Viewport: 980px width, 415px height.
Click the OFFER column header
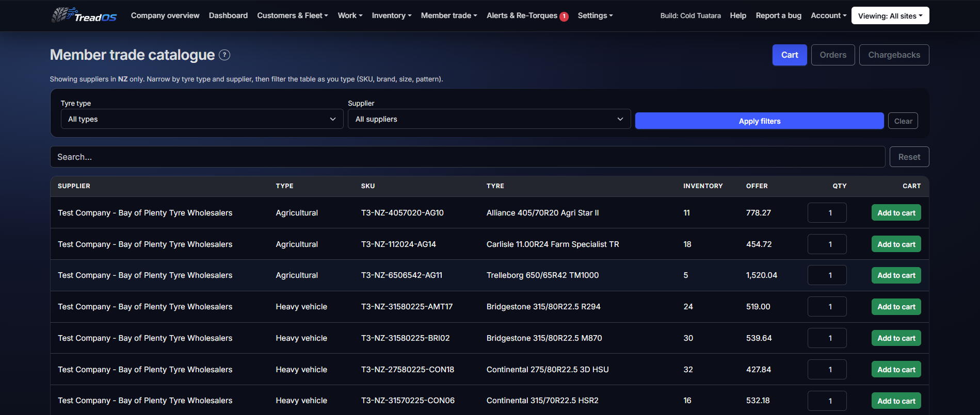click(x=757, y=186)
